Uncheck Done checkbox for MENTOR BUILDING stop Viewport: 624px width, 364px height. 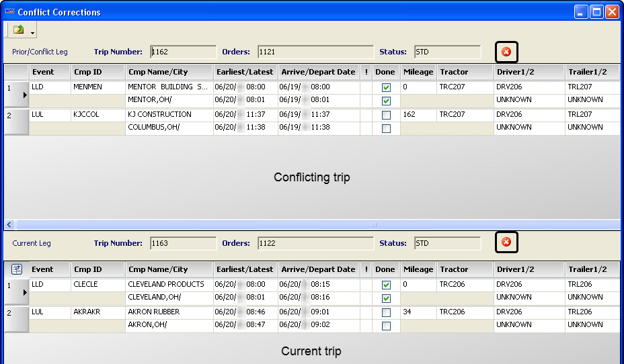pyautogui.click(x=386, y=87)
